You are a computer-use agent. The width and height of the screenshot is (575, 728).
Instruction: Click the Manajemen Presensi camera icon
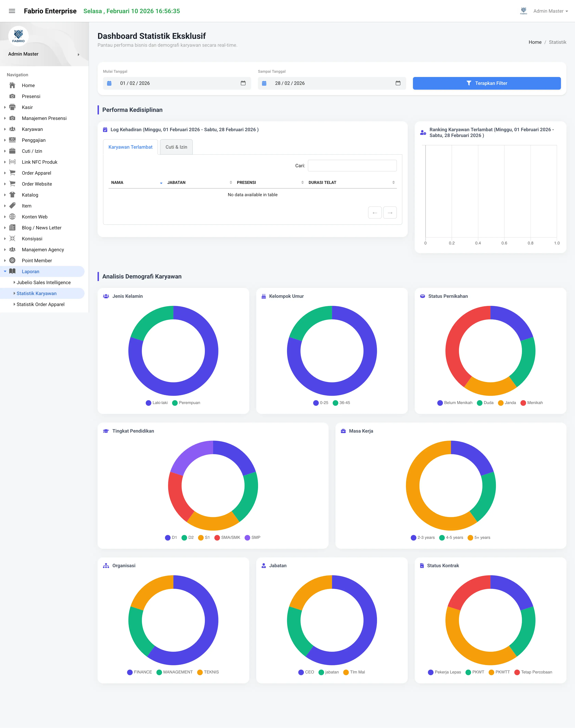12,118
